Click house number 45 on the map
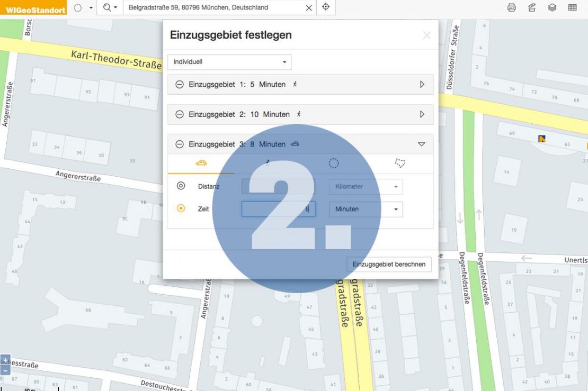 [311, 329]
